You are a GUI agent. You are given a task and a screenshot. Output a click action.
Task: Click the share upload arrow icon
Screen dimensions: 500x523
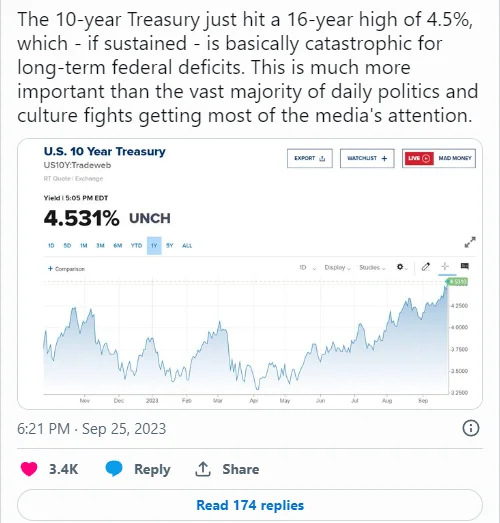(x=202, y=469)
